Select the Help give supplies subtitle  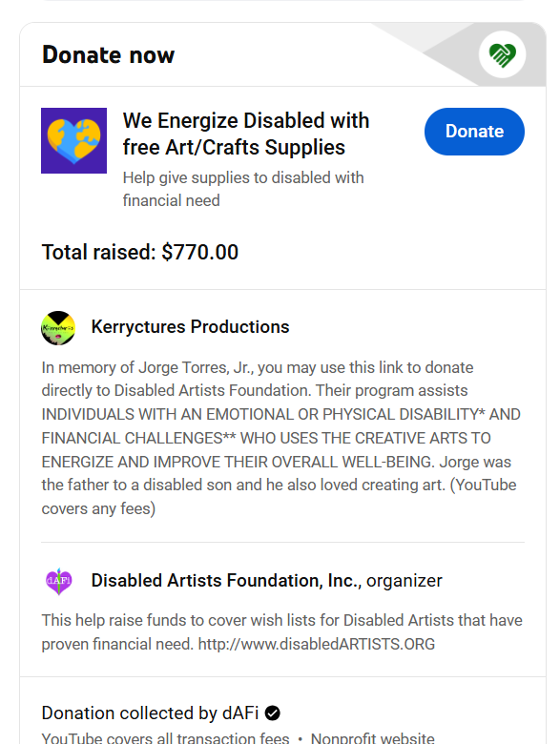(243, 189)
